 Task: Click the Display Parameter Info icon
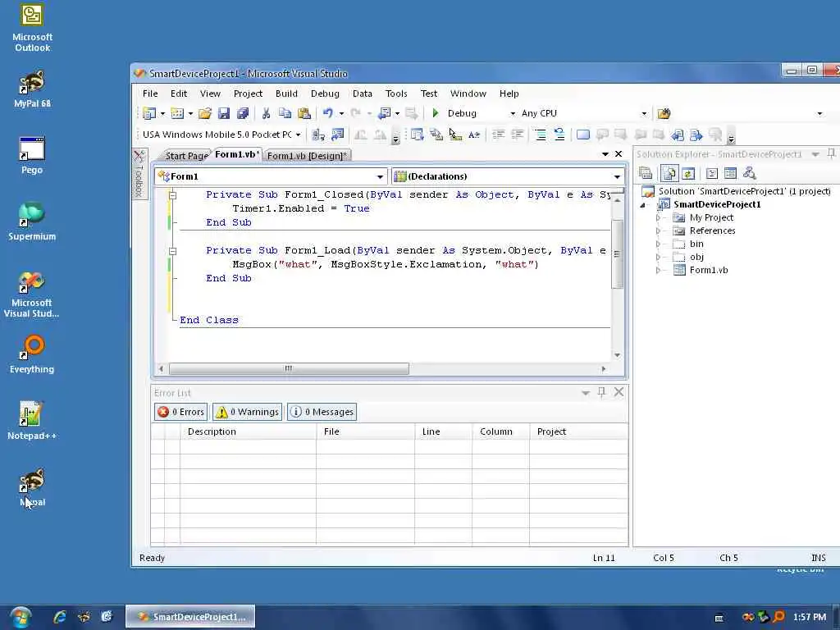click(436, 135)
